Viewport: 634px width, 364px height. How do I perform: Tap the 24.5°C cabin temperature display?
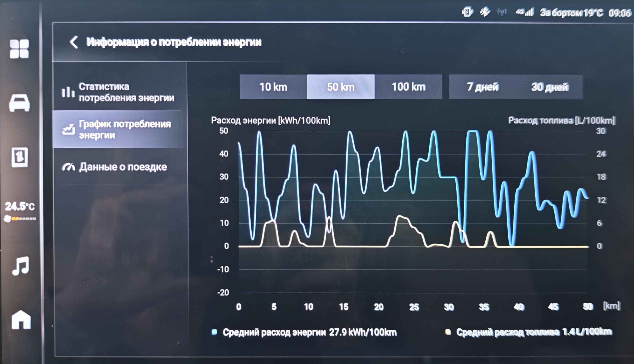point(20,206)
